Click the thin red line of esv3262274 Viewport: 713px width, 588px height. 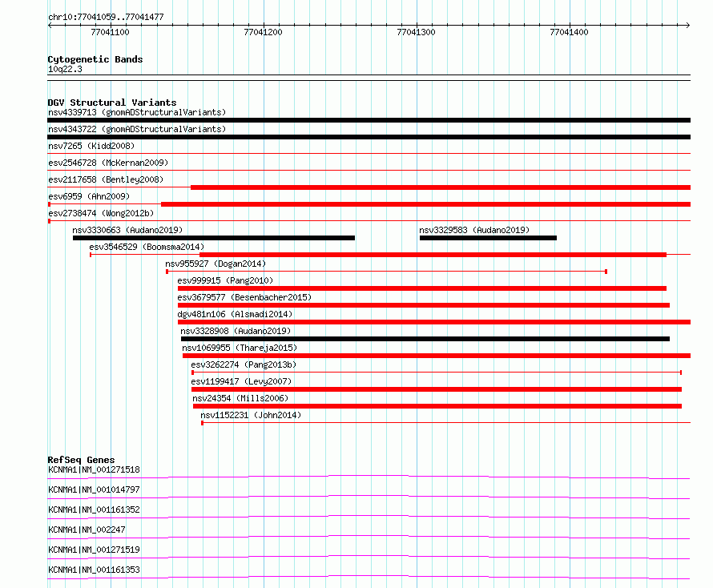(x=437, y=373)
